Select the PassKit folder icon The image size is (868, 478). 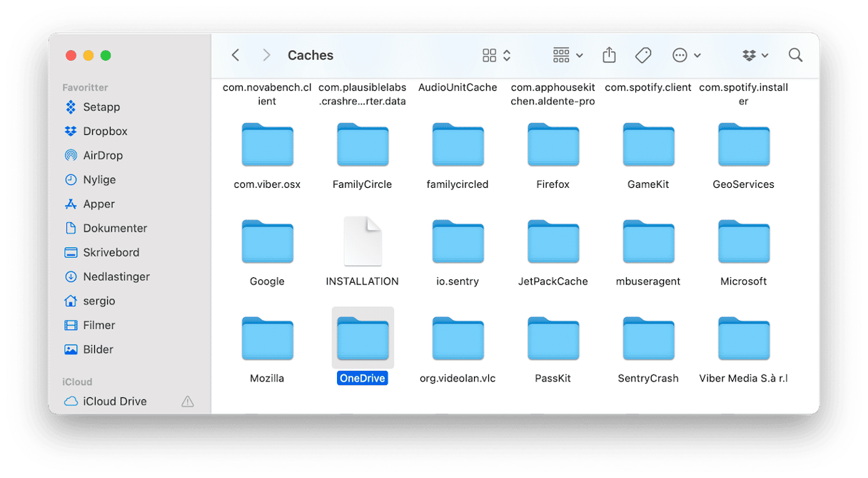tap(553, 339)
